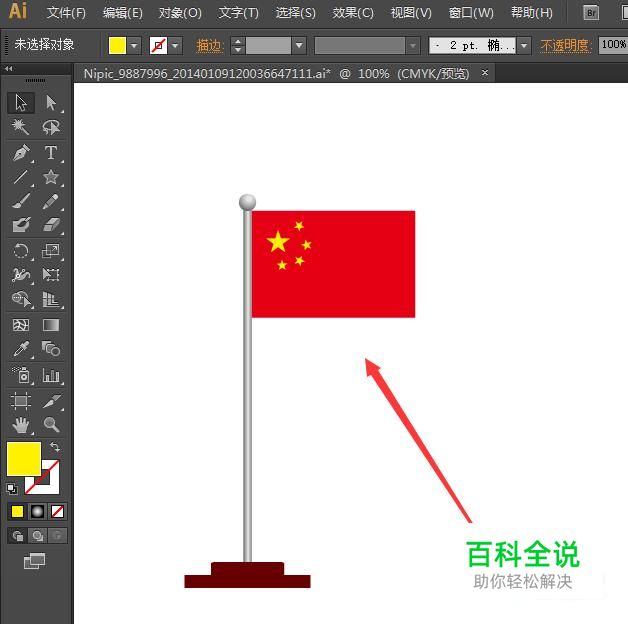628x624 pixels.
Task: Select the Paintbrush tool
Action: (21, 201)
